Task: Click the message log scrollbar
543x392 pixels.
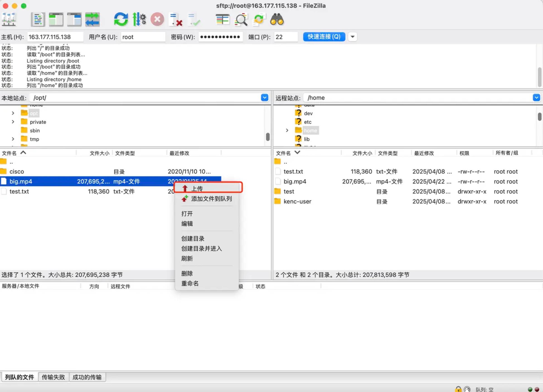Action: click(539, 77)
